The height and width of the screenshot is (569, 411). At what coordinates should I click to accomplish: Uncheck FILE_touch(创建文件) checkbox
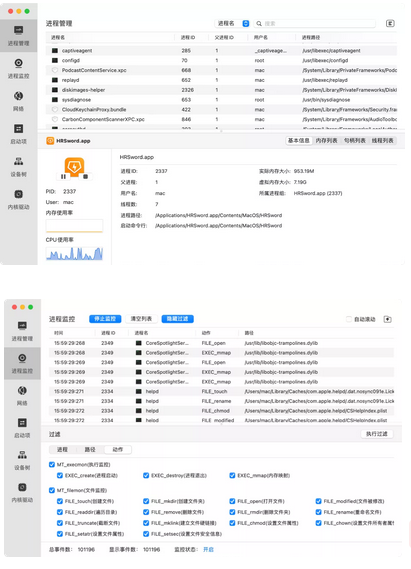(x=60, y=501)
